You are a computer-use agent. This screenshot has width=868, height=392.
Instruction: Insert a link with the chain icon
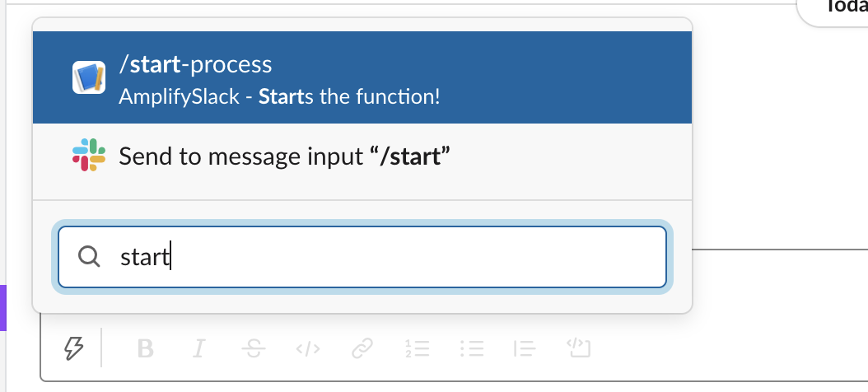click(x=362, y=349)
